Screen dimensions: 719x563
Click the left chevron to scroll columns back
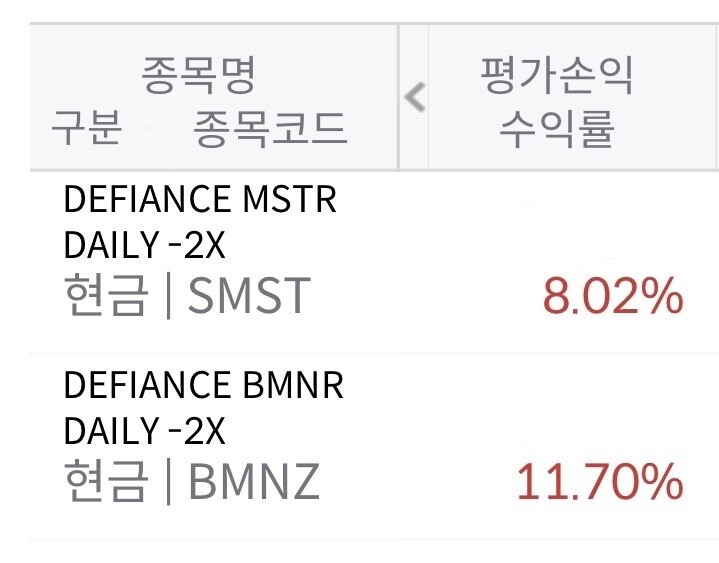[415, 97]
